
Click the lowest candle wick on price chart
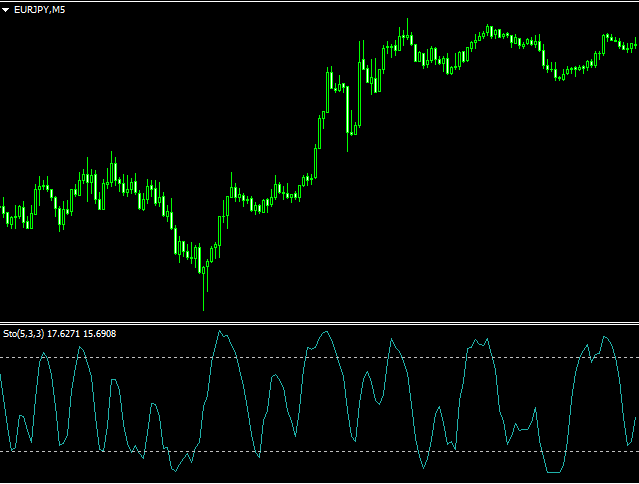203,300
